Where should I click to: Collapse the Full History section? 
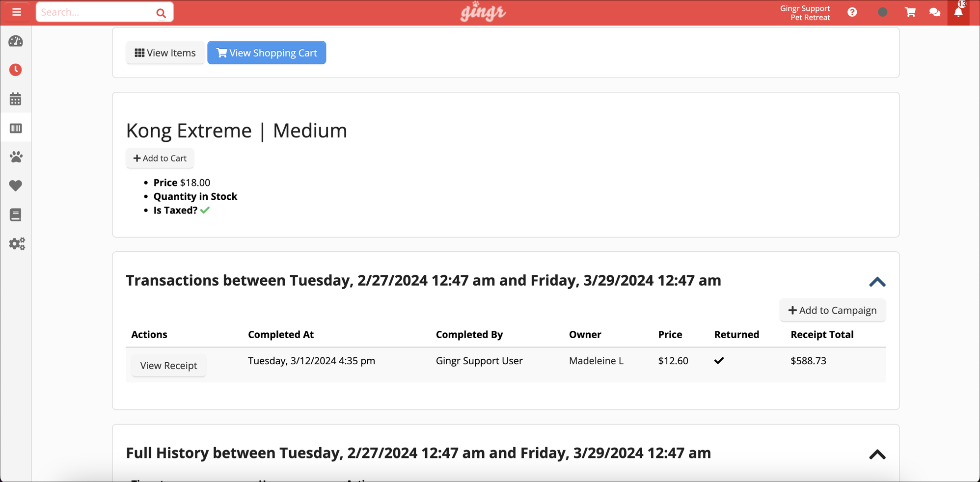coord(877,455)
